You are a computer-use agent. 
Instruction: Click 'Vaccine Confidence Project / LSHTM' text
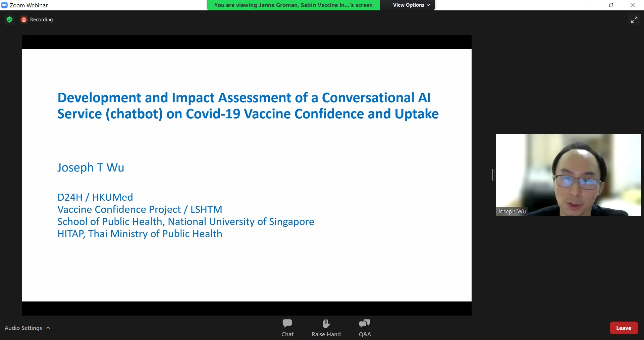tap(140, 209)
